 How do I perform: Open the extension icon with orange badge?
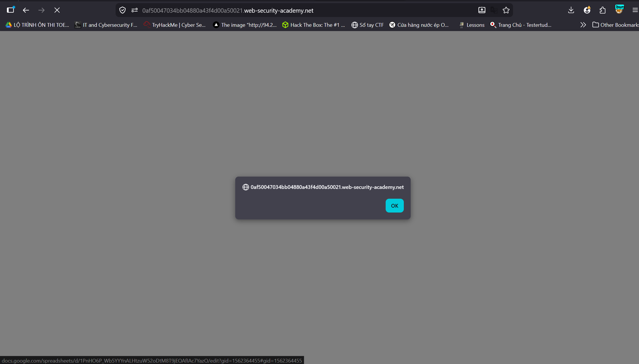(587, 10)
